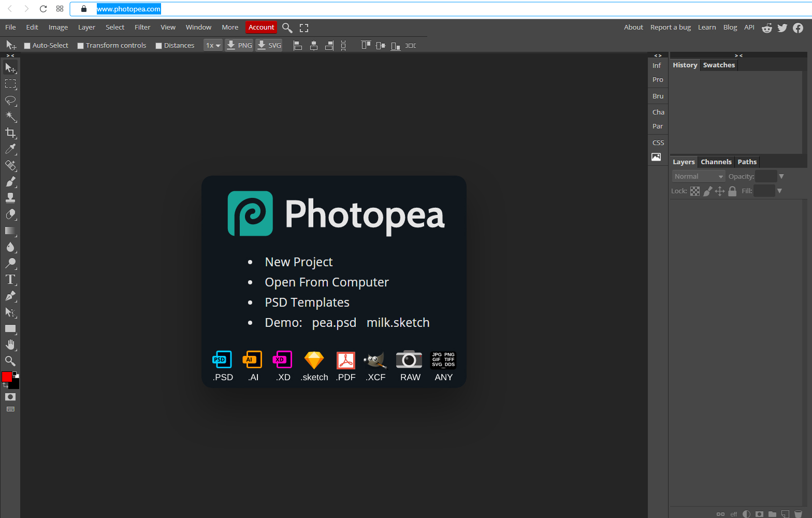This screenshot has width=812, height=518.
Task: Select the Gradient tool
Action: tap(10, 231)
